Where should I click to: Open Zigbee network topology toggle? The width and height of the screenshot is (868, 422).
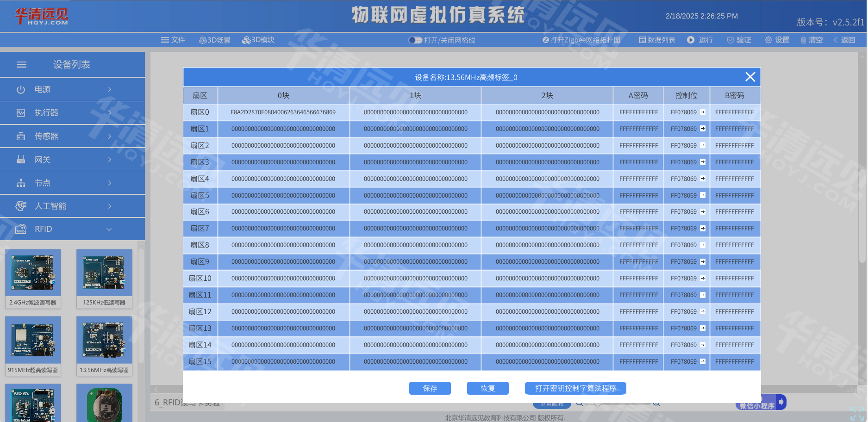click(546, 40)
